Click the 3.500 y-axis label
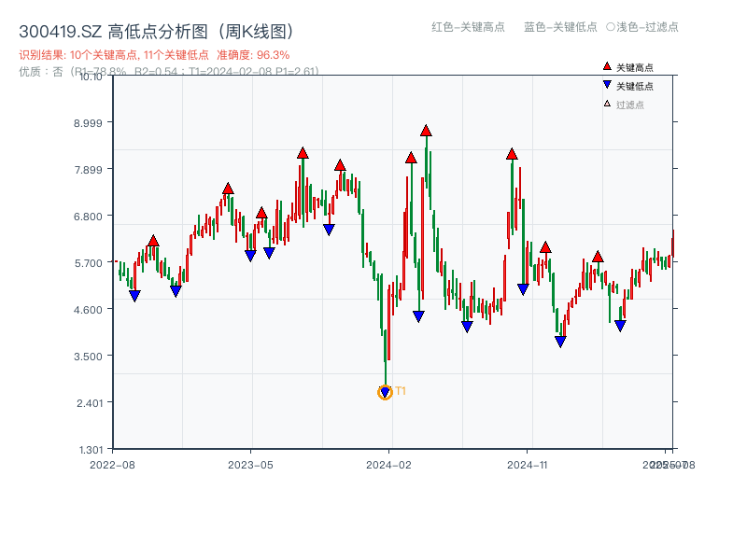 88,357
